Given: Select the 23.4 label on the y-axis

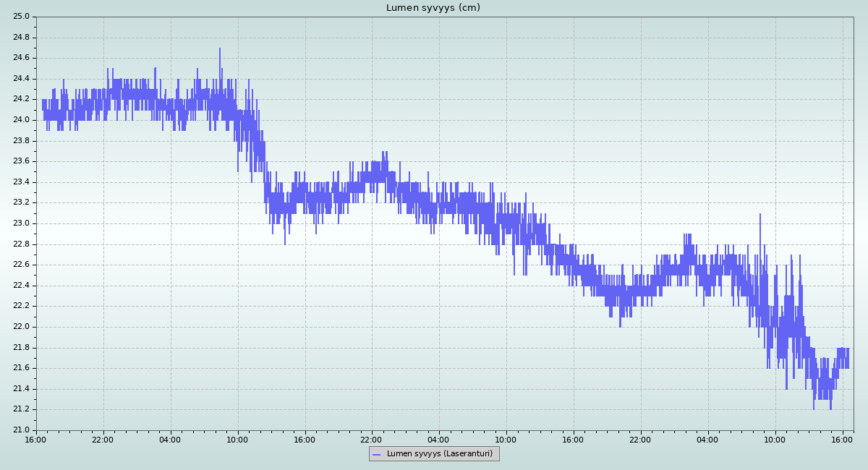Looking at the screenshot, I should coord(22,182).
